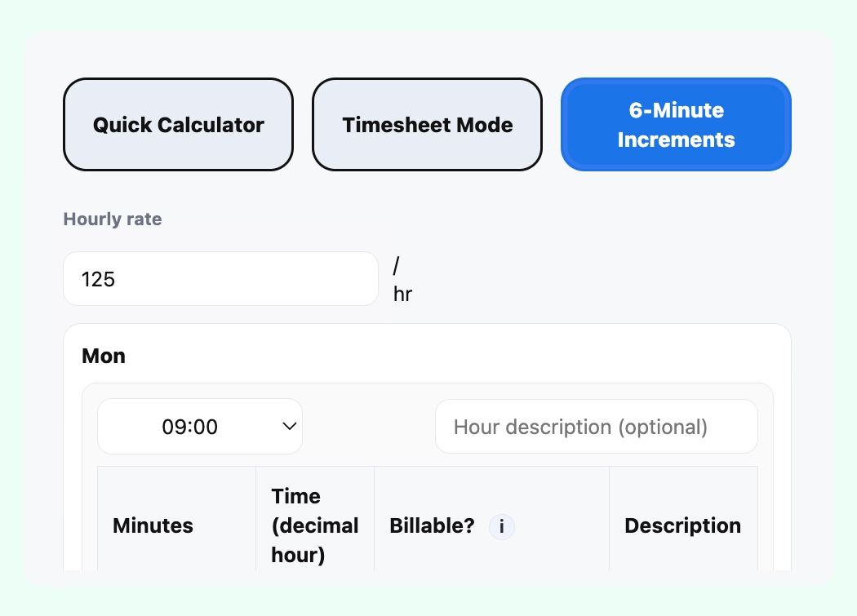Click the Description column header

683,526
